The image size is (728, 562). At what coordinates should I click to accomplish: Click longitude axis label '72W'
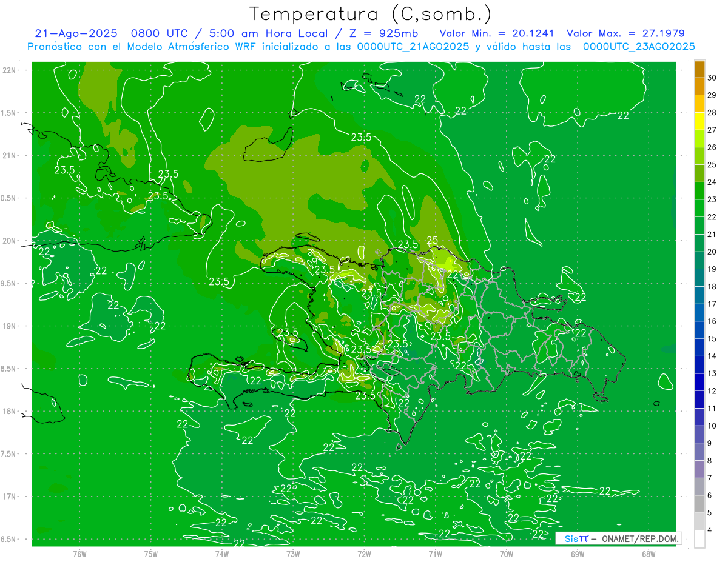364,554
